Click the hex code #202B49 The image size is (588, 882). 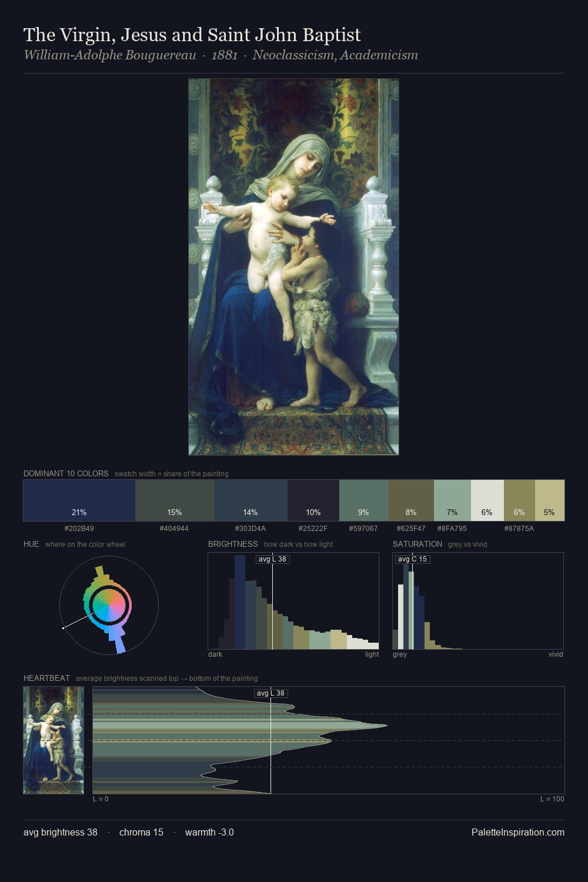pos(79,529)
